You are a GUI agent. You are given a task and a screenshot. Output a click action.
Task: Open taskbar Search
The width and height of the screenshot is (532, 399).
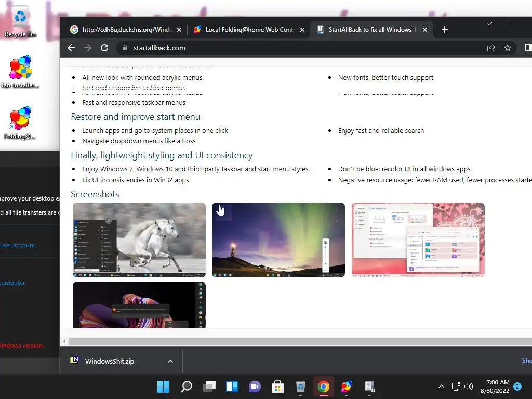187,387
